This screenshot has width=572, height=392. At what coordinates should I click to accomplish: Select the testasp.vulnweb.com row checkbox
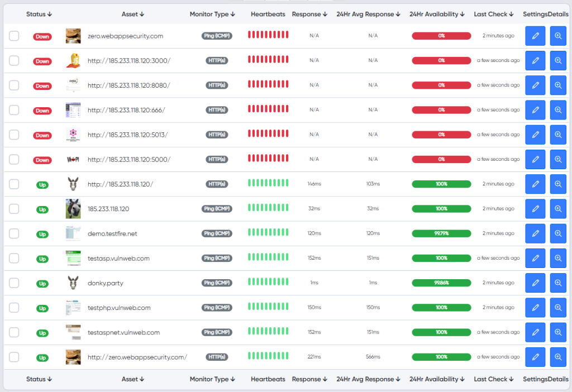(14, 258)
